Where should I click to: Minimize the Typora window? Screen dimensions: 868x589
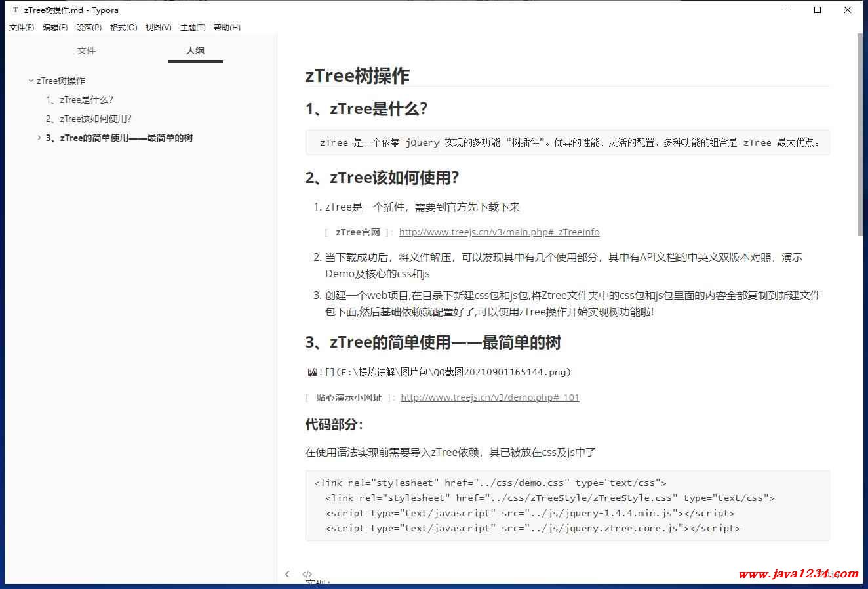[788, 10]
